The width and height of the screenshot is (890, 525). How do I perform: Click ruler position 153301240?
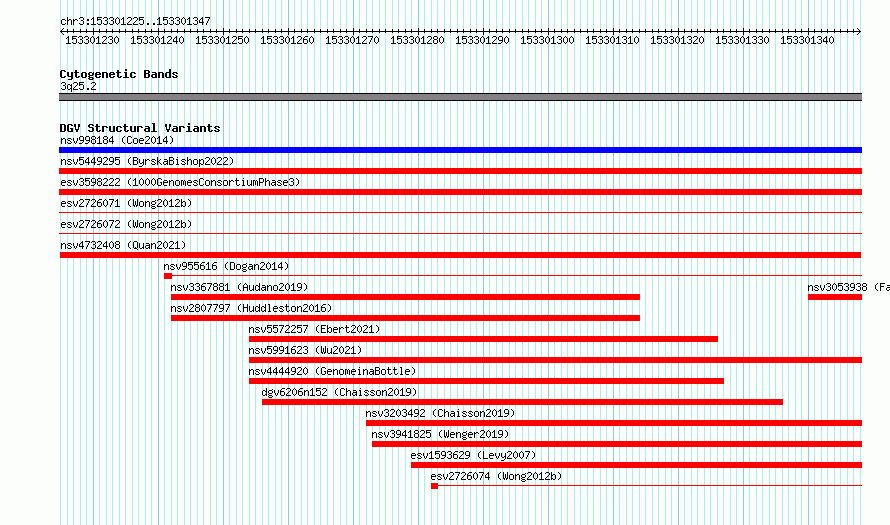coord(157,40)
